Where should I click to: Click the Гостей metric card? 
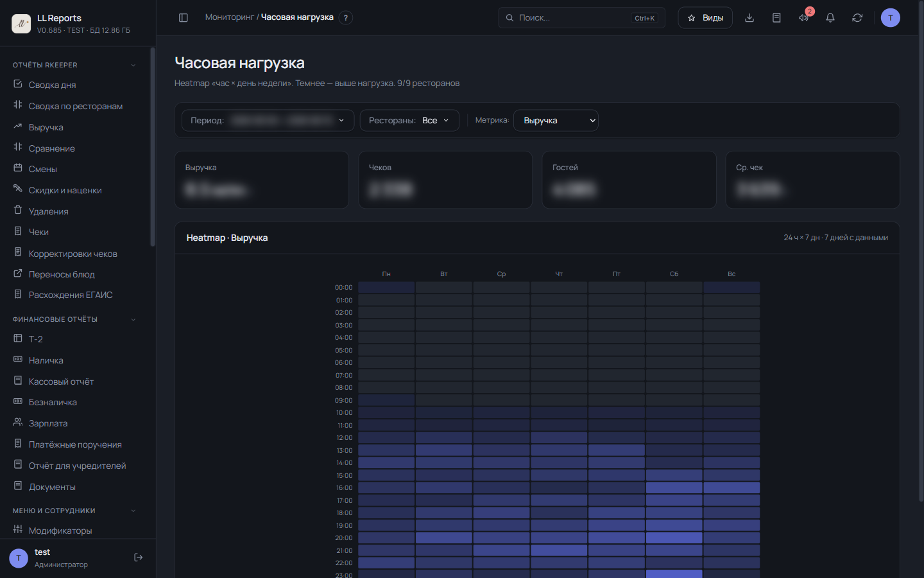(629, 180)
